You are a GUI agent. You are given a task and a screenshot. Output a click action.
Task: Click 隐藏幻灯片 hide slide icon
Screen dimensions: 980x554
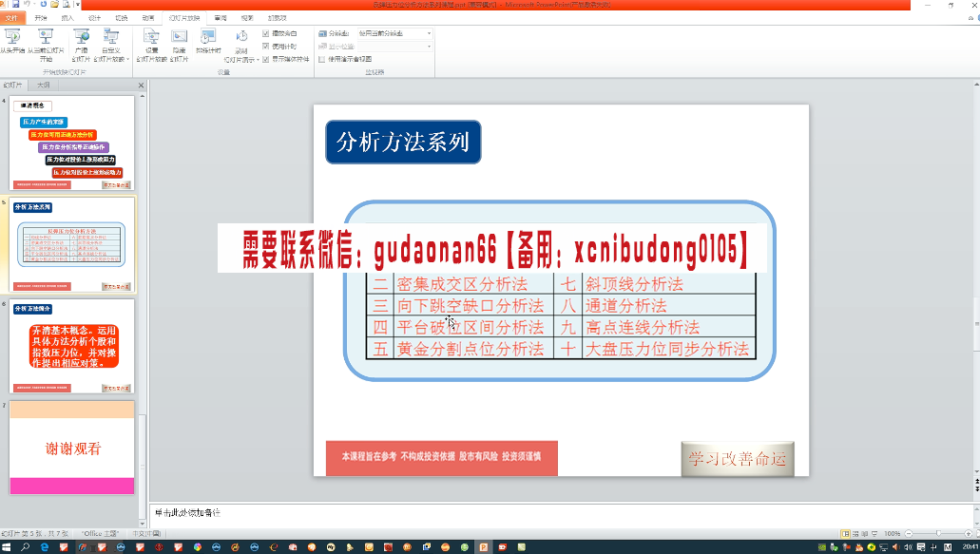[179, 42]
